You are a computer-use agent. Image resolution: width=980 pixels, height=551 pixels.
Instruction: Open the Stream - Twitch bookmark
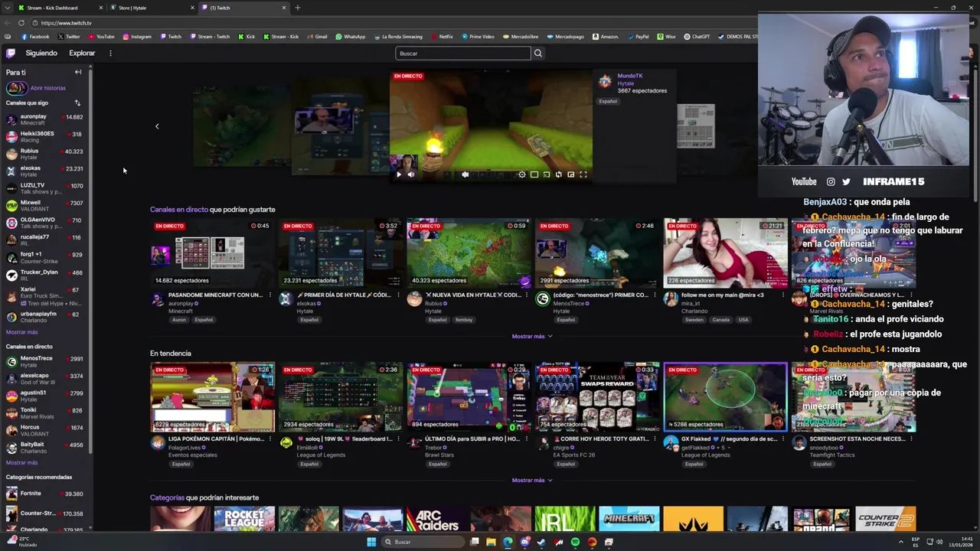pyautogui.click(x=210, y=37)
